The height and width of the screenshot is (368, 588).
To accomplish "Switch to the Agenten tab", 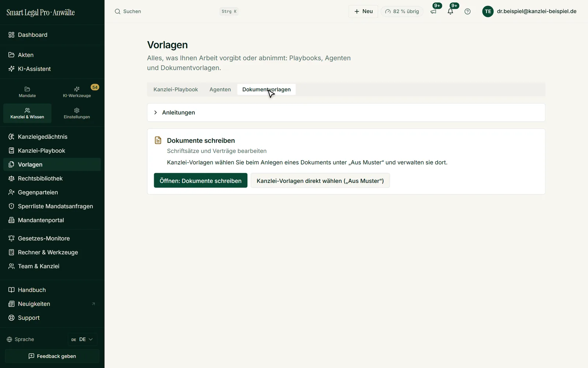I will pyautogui.click(x=220, y=89).
